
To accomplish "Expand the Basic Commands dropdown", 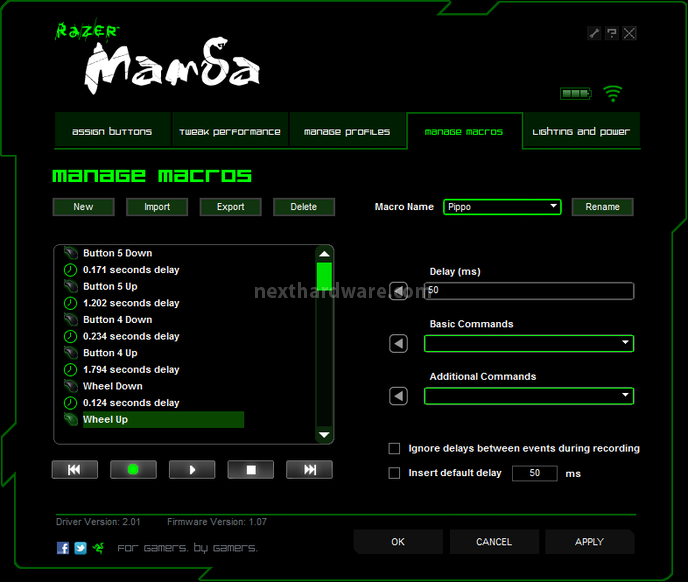I will point(529,343).
